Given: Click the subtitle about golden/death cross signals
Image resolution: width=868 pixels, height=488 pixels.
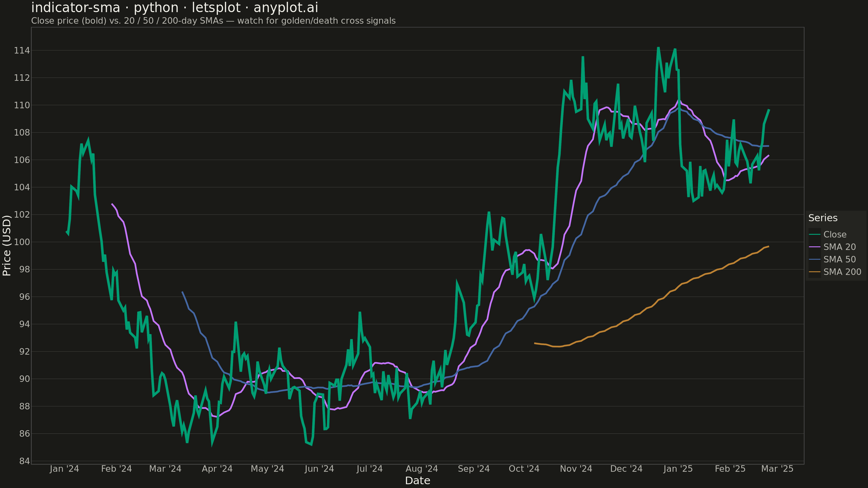Looking at the screenshot, I should 213,21.
